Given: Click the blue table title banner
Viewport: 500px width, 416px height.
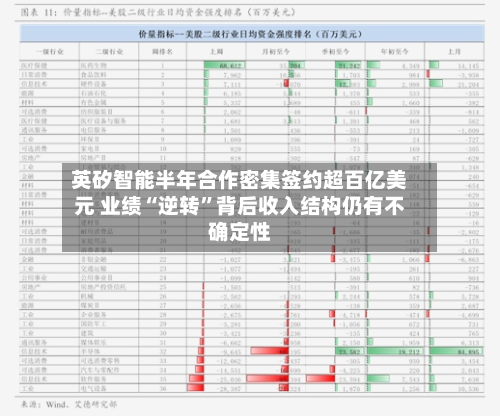Looking at the screenshot, I should (252, 34).
